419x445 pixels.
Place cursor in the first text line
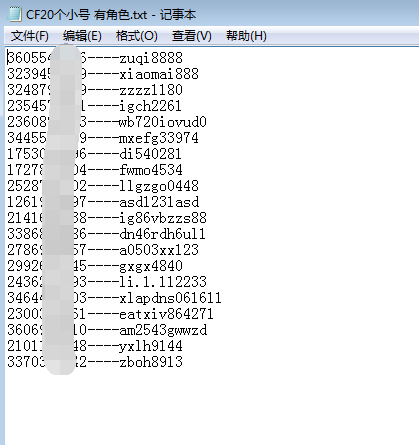pos(95,58)
